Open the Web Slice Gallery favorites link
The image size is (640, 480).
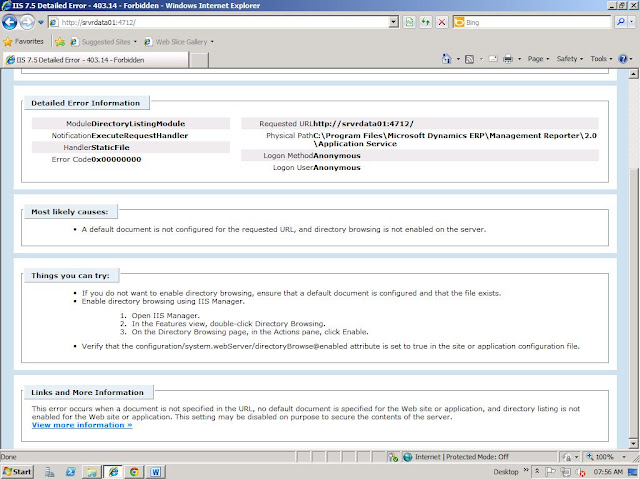(x=176, y=42)
